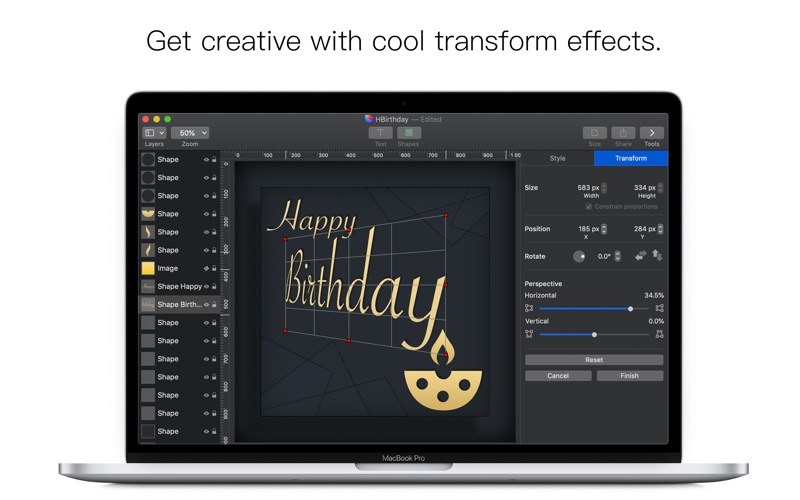This screenshot has width=800, height=500.
Task: Toggle visibility of the Image layer
Action: click(x=207, y=268)
